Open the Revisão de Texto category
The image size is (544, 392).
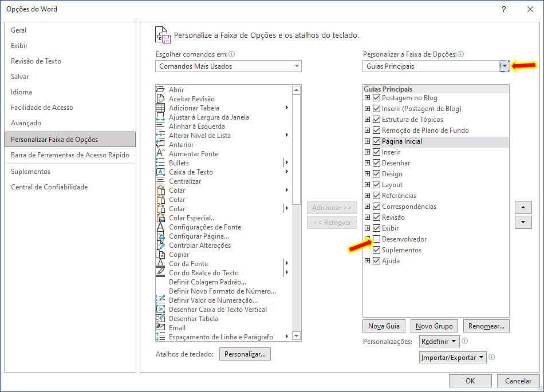(70, 61)
